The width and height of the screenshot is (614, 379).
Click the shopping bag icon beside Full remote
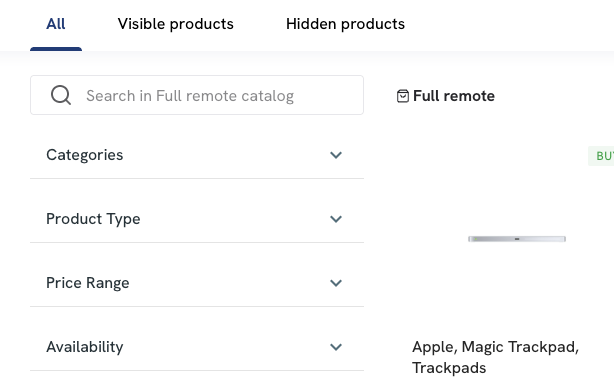403,96
